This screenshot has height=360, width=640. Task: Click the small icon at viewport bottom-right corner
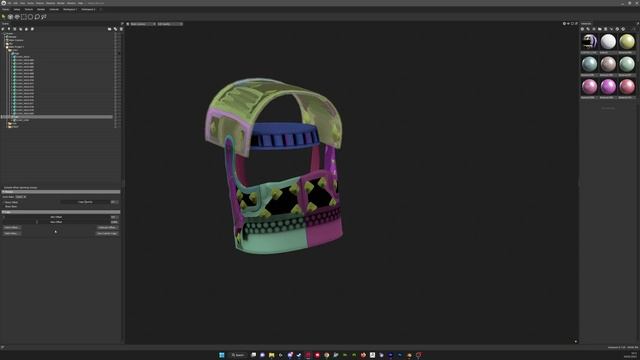pos(576,341)
